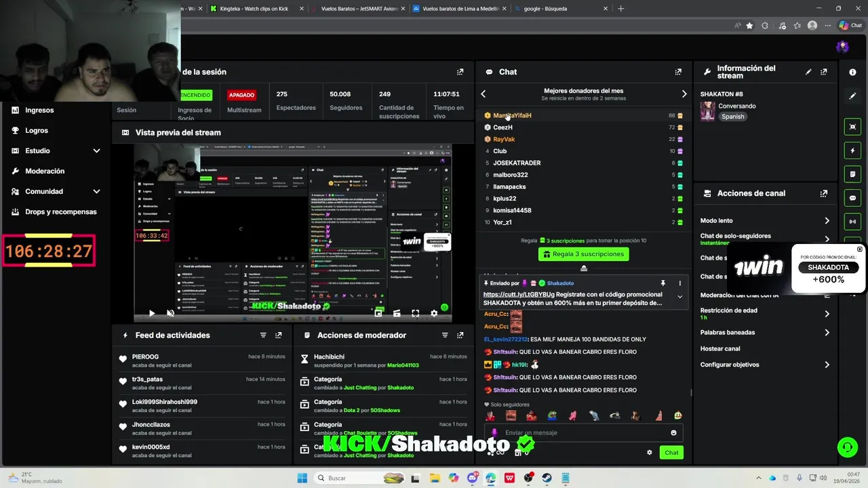The image size is (868, 488).
Task: Click the green-outlined capture icon in sidebar
Action: (852, 127)
